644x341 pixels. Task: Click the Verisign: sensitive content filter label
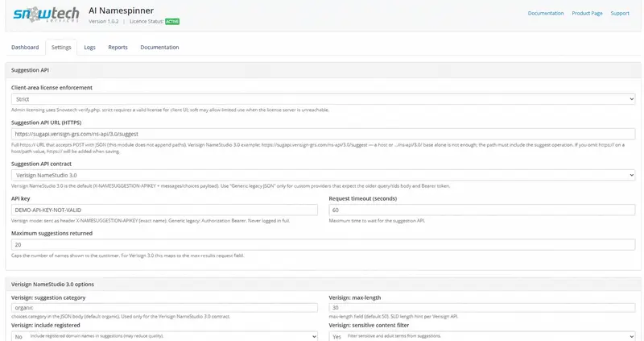pyautogui.click(x=369, y=326)
